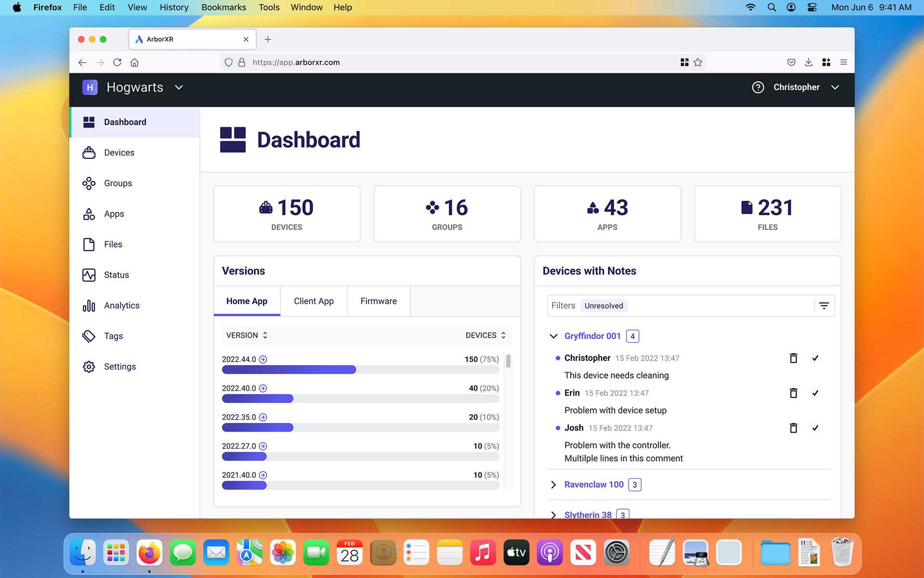Screen dimensions: 924x578
Task: Open Tags in the sidebar
Action: [134, 336]
